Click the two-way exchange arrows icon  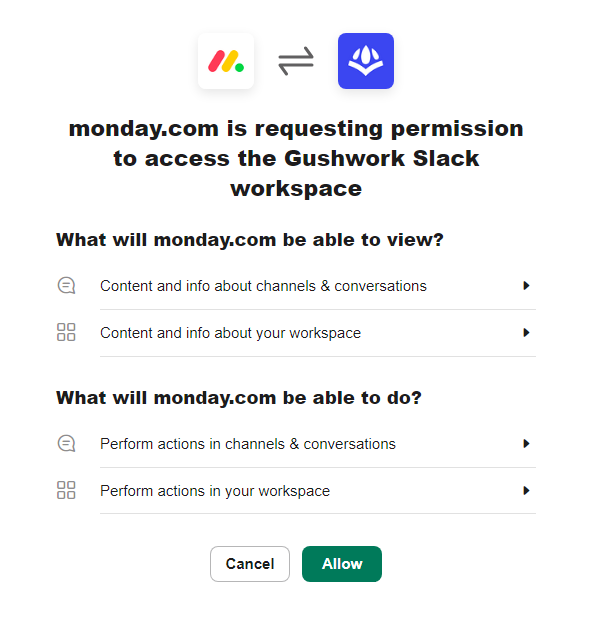[x=296, y=61]
